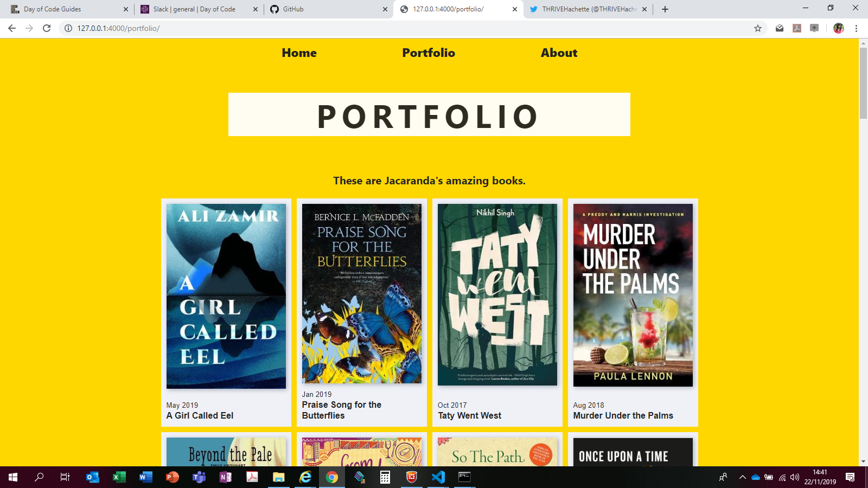This screenshot has height=488, width=868.
Task: Open Praise Song for the Butterflies cover
Action: [362, 293]
